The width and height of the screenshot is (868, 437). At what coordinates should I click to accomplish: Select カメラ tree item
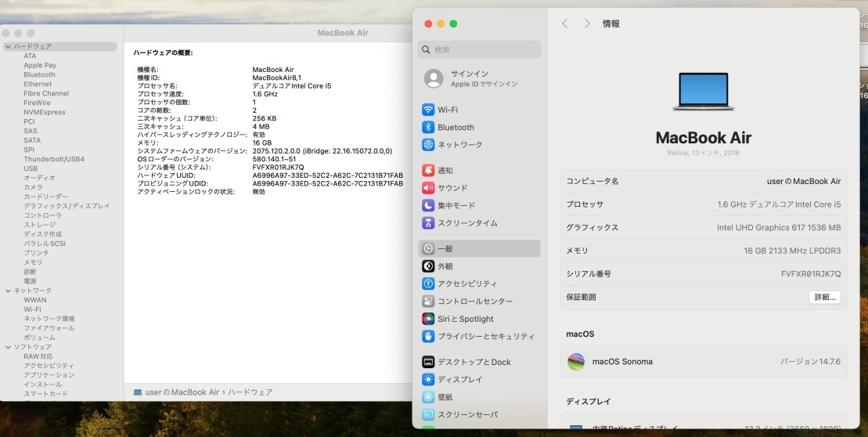[x=33, y=187]
